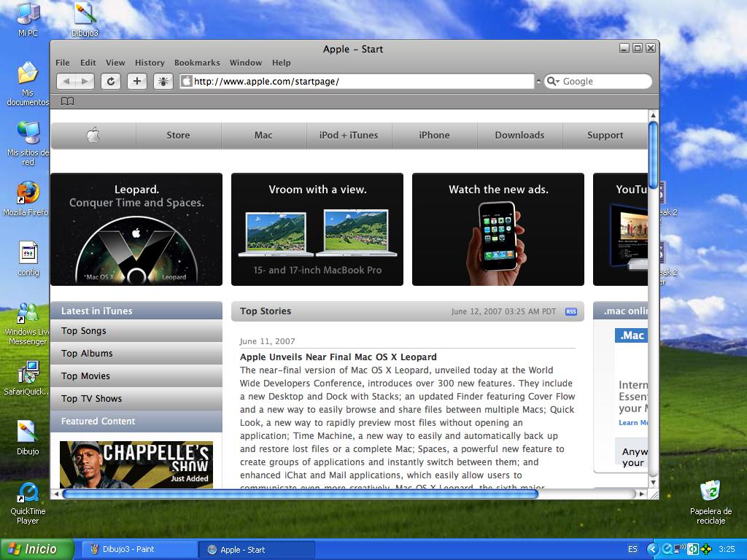The width and height of the screenshot is (747, 560).
Task: Select the iPod + iTunes navigation tab
Action: 349,135
